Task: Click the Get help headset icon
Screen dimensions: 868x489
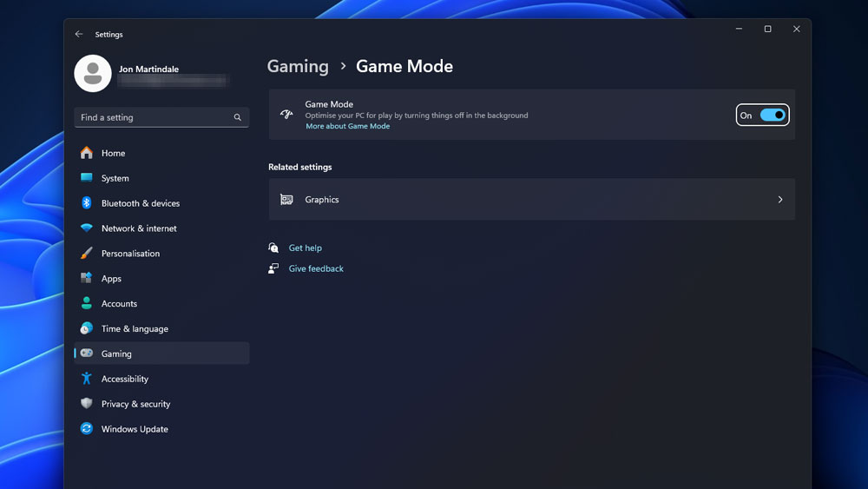Action: click(x=273, y=248)
